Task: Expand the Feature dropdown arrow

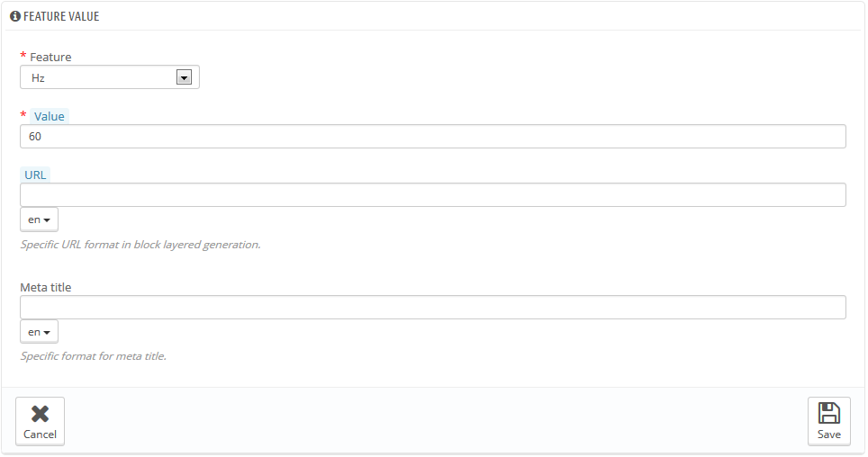Action: pyautogui.click(x=184, y=77)
